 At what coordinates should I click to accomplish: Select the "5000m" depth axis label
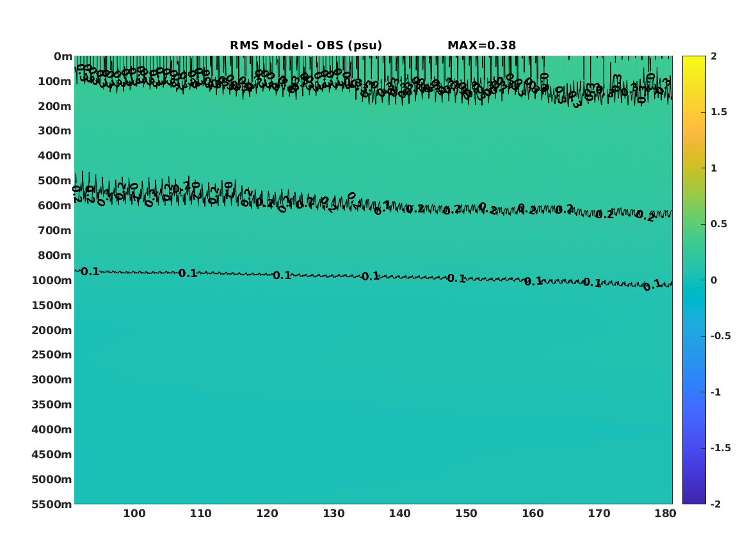pyautogui.click(x=52, y=479)
